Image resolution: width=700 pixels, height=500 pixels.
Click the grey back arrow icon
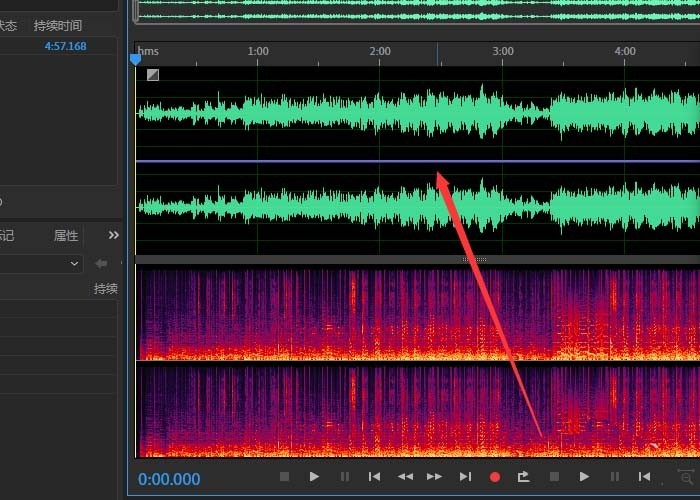[101, 263]
